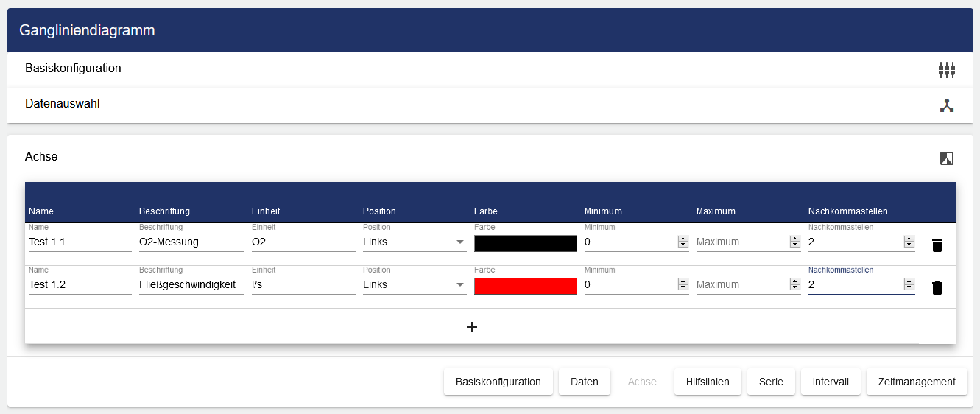Expand the Basiskonfiguration section
The image size is (980, 414).
73,69
